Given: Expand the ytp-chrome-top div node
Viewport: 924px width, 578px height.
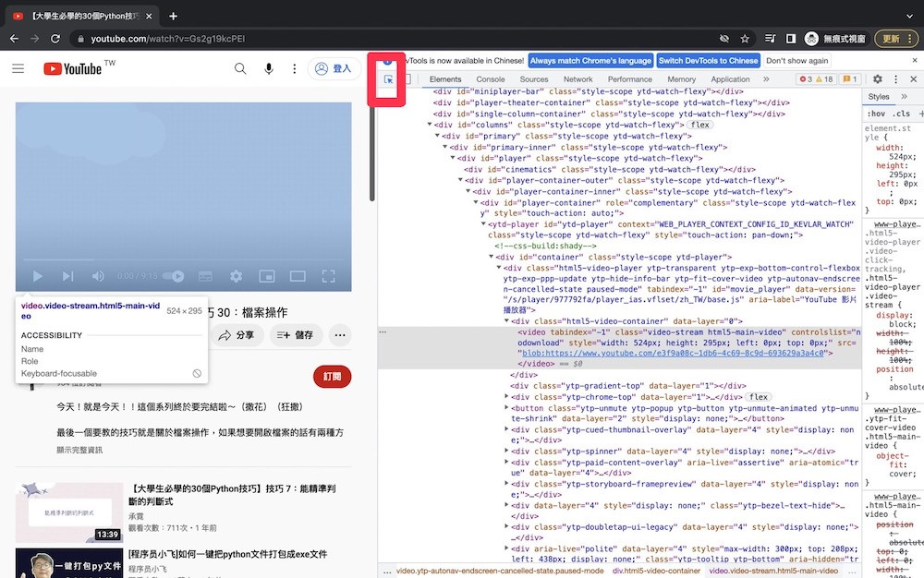Looking at the screenshot, I should click(506, 397).
